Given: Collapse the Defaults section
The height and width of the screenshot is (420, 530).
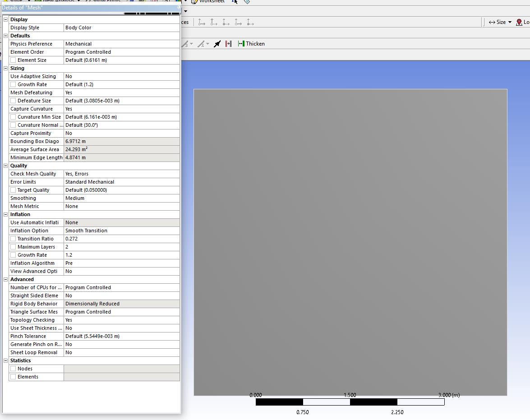Looking at the screenshot, I should pyautogui.click(x=5, y=36).
